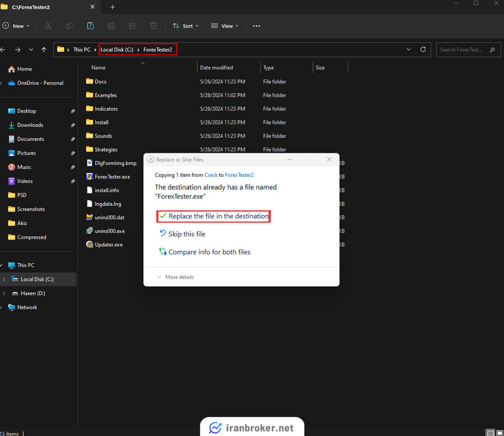This screenshot has width=504, height=436.
Task: Click the Cut scissors icon in toolbar
Action: [48, 26]
